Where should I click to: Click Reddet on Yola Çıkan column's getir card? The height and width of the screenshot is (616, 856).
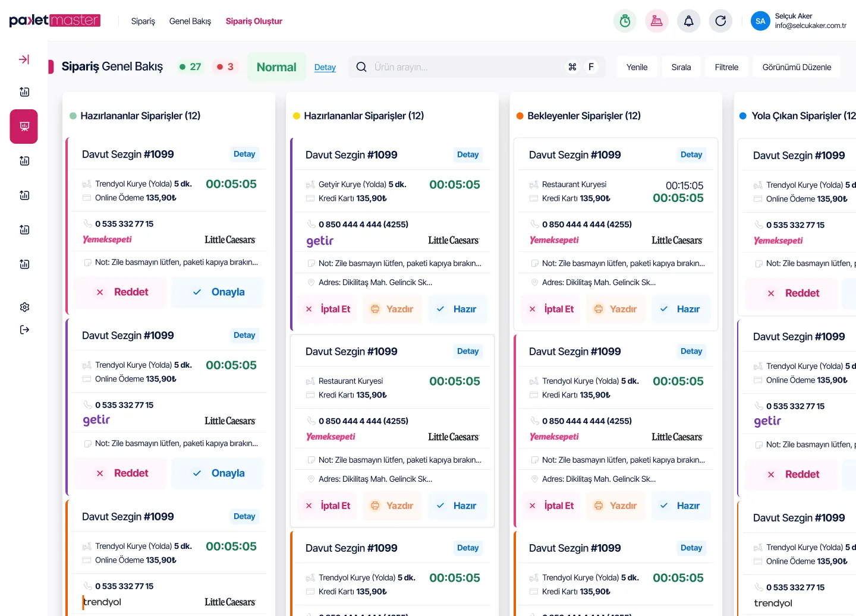tap(791, 474)
